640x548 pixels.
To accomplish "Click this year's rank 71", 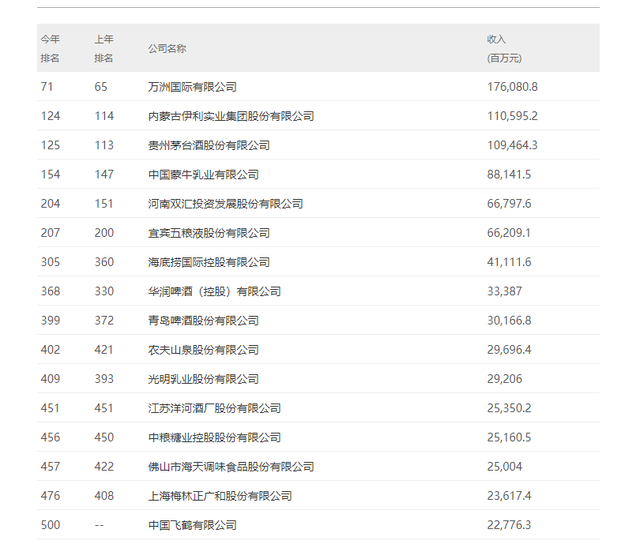I will [47, 87].
